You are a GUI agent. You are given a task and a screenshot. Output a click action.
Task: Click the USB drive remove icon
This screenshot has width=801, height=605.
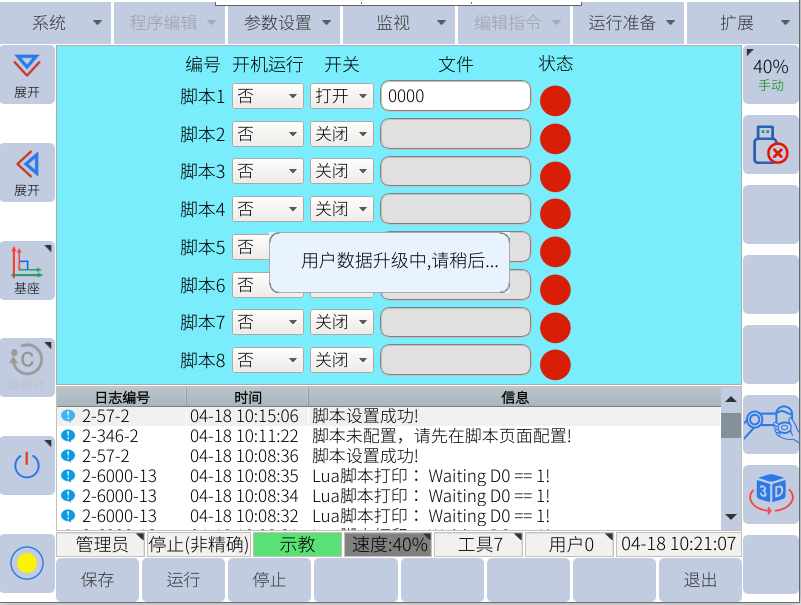[770, 145]
